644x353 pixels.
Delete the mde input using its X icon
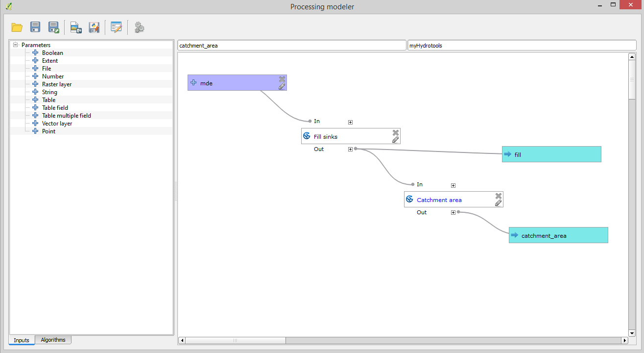[x=282, y=79]
